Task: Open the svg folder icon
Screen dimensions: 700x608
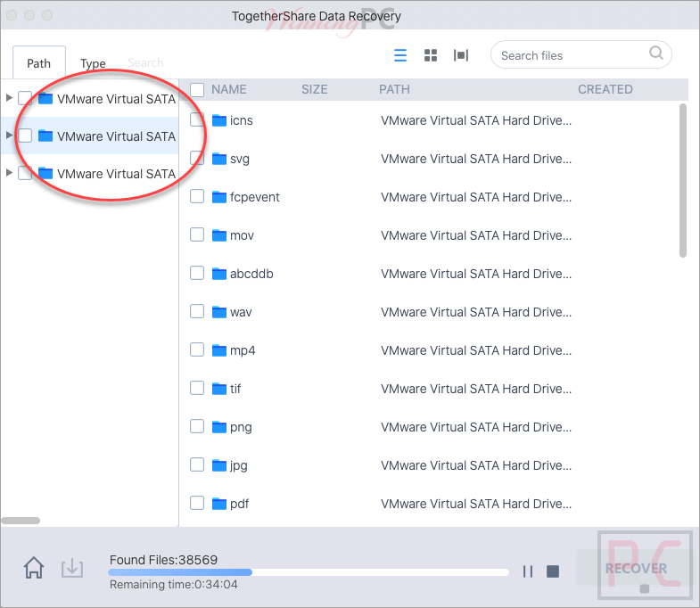Action: 219,159
